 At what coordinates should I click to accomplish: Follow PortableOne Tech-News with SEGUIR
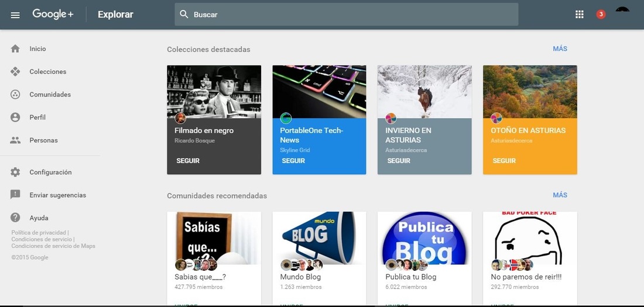(293, 161)
